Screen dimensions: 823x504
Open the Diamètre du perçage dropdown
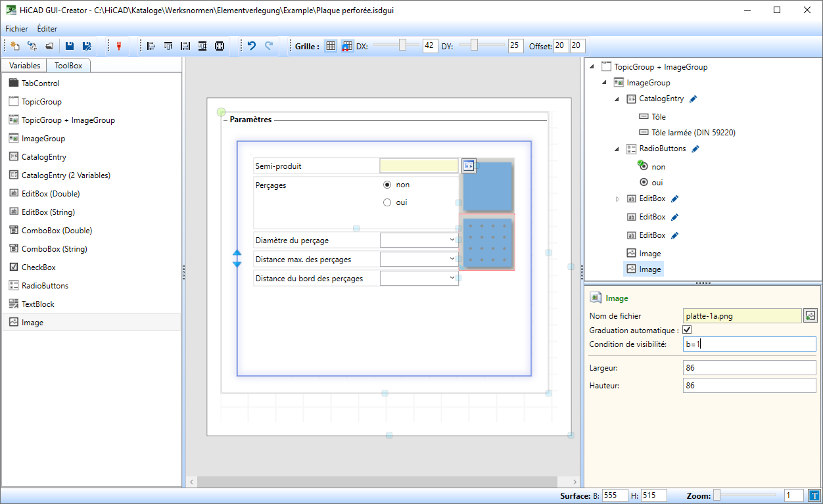click(452, 240)
